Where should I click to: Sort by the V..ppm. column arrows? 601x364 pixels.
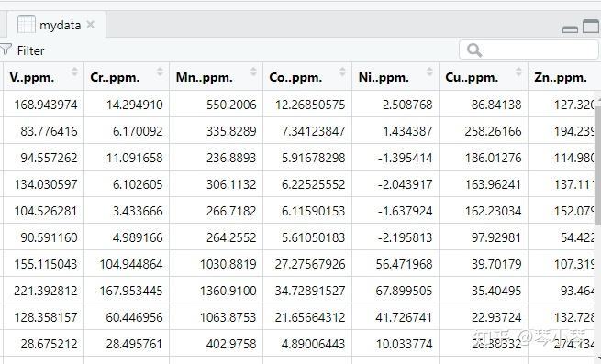point(74,72)
